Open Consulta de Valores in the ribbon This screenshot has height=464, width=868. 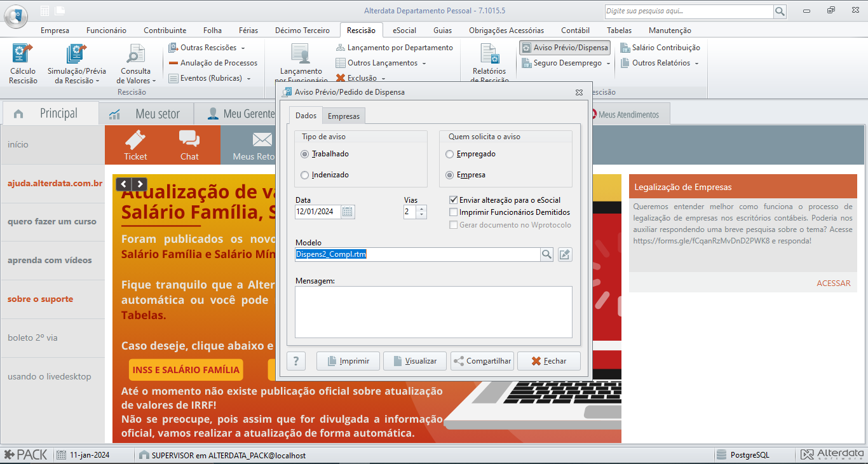tap(136, 64)
